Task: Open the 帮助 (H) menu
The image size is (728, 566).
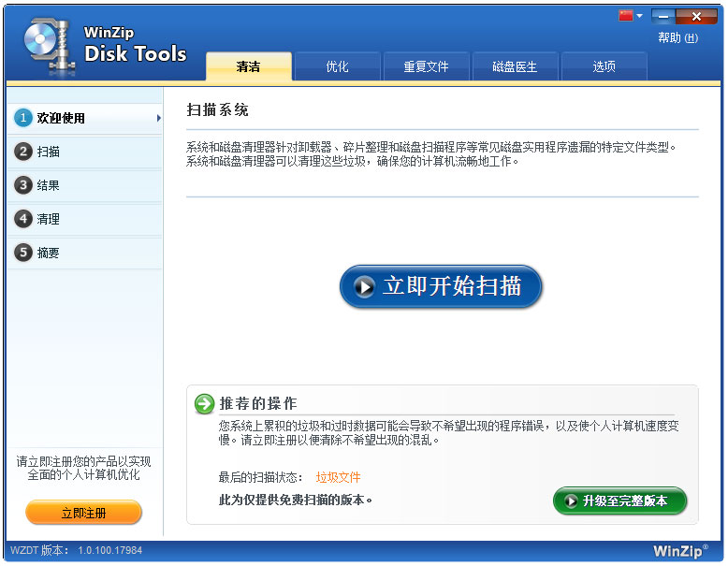Action: [677, 38]
